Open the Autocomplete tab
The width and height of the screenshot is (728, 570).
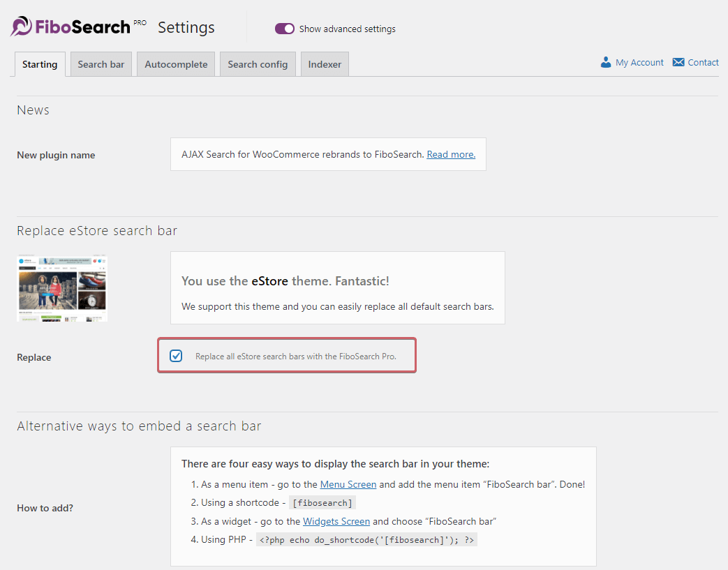(x=176, y=64)
